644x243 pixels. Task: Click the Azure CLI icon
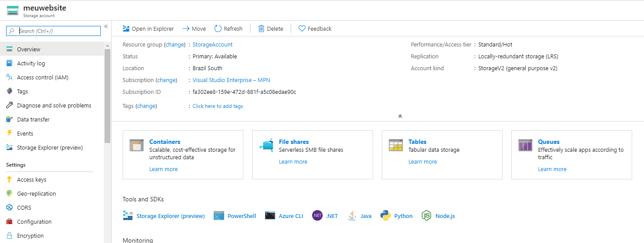click(270, 216)
